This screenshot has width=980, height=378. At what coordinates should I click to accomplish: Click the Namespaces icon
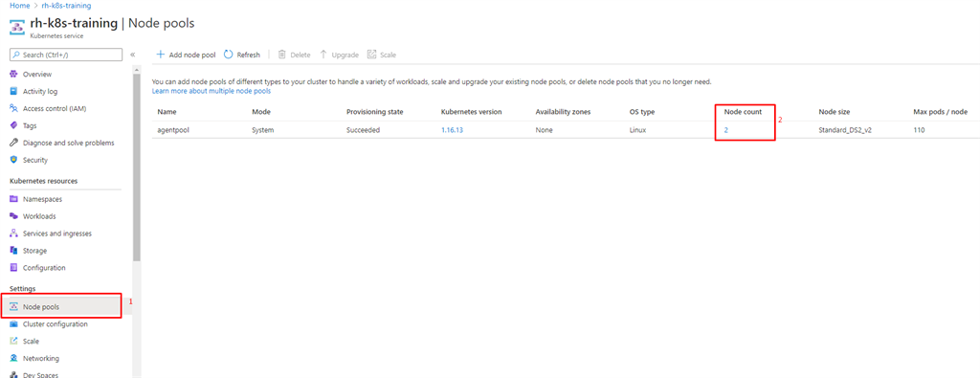13,199
